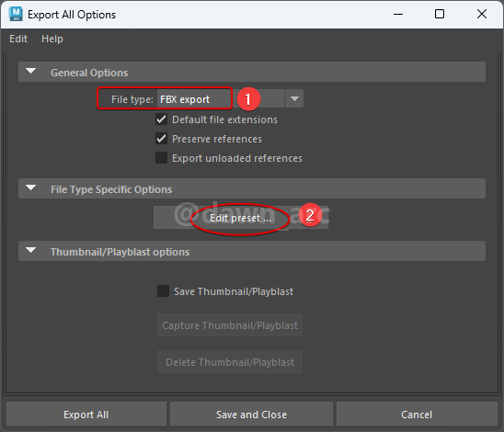Collapse the General Options section triangle
504x432 pixels.
pyautogui.click(x=31, y=71)
